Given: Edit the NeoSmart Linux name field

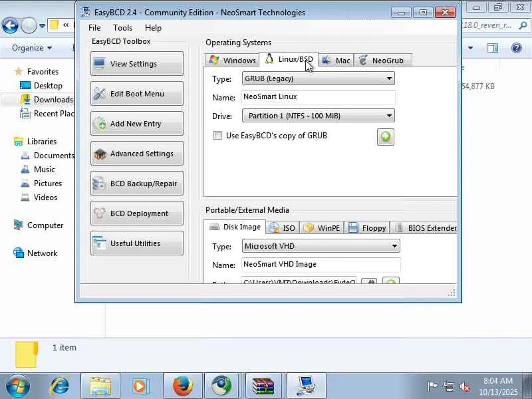Looking at the screenshot, I should pos(319,97).
